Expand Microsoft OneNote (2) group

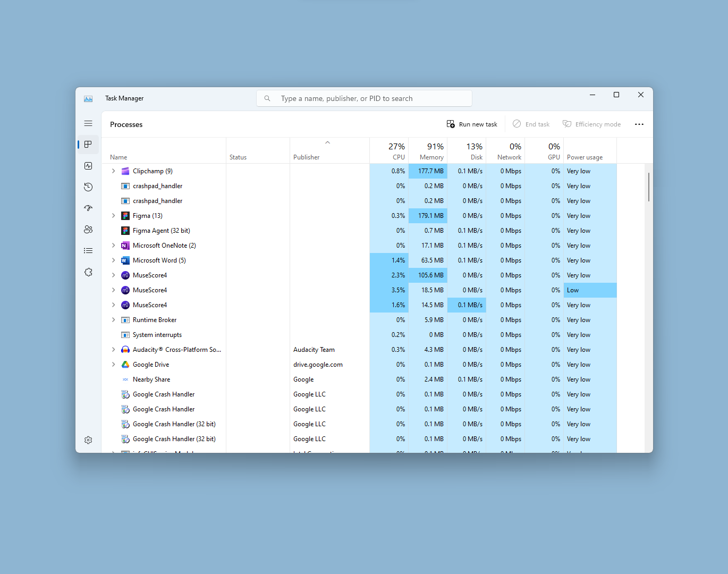113,246
